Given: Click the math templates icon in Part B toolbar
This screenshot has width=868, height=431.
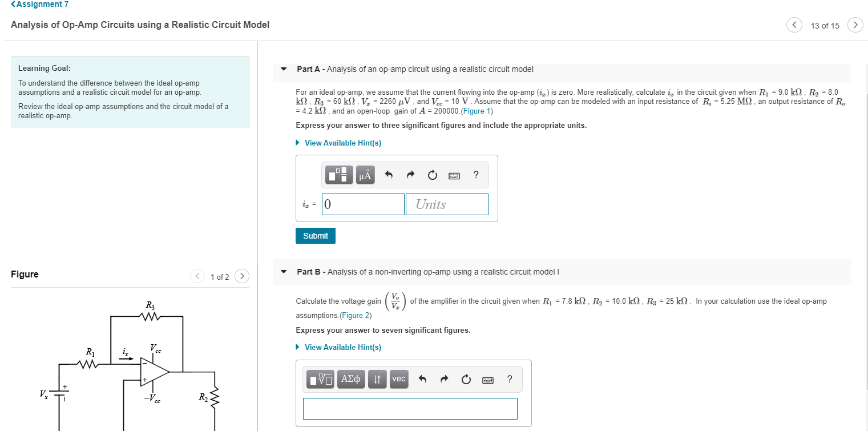Looking at the screenshot, I should pyautogui.click(x=320, y=379).
